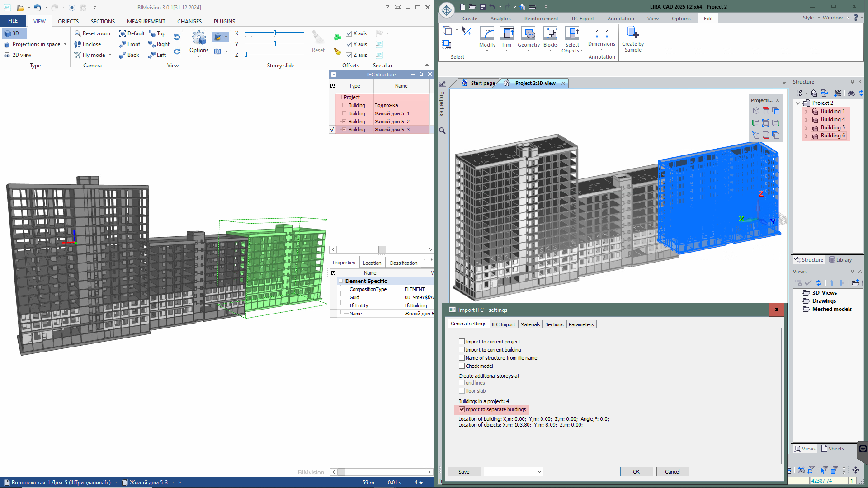The image size is (868, 488).
Task: Uncheck the X axis offset checkbox
Action: (x=349, y=33)
